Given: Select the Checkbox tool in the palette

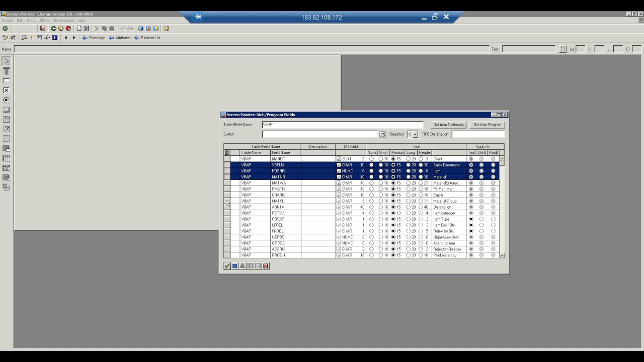Looking at the screenshot, I should [x=7, y=90].
